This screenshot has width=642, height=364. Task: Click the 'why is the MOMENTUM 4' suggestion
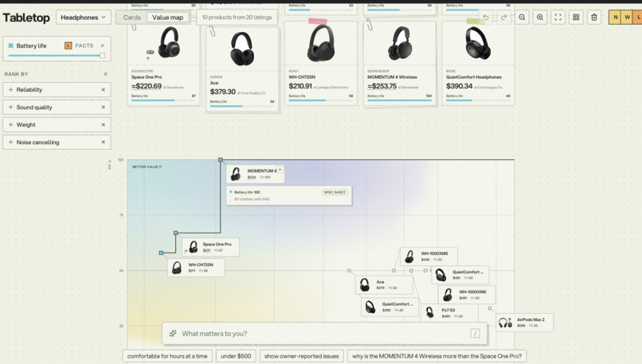click(436, 356)
